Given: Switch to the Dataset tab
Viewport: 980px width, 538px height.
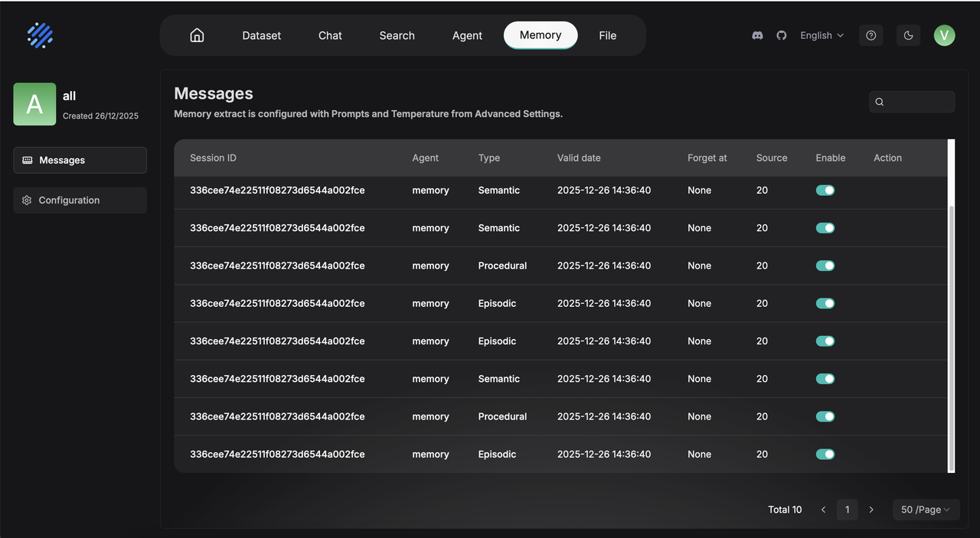Looking at the screenshot, I should (x=261, y=35).
